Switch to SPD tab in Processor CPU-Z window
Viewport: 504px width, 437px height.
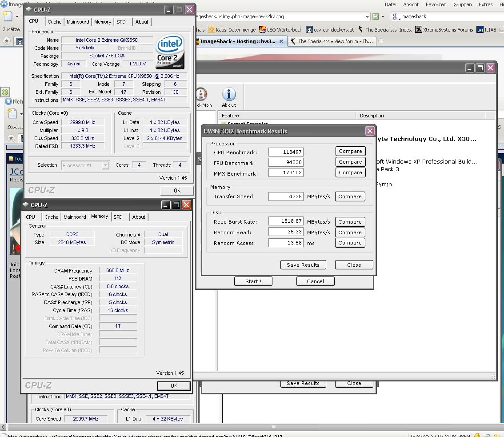pos(121,22)
